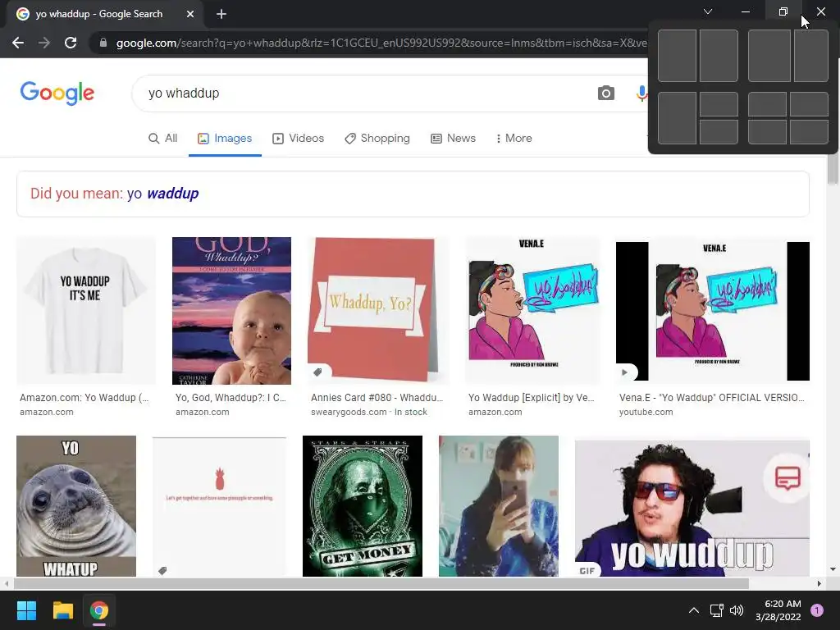The width and height of the screenshot is (840, 630).
Task: Click 'Annies Card #080 - Whaddu...' title
Action: [x=377, y=398]
